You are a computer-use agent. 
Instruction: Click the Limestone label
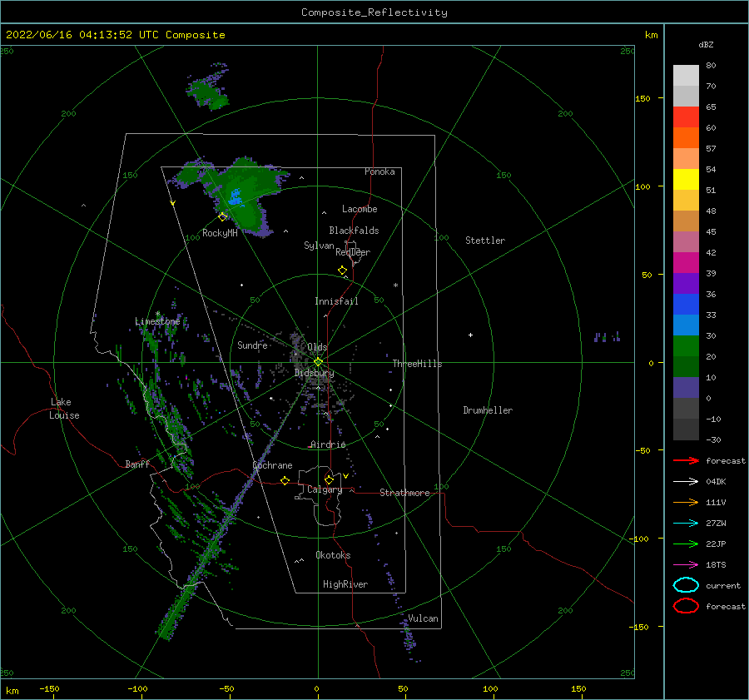tap(157, 321)
